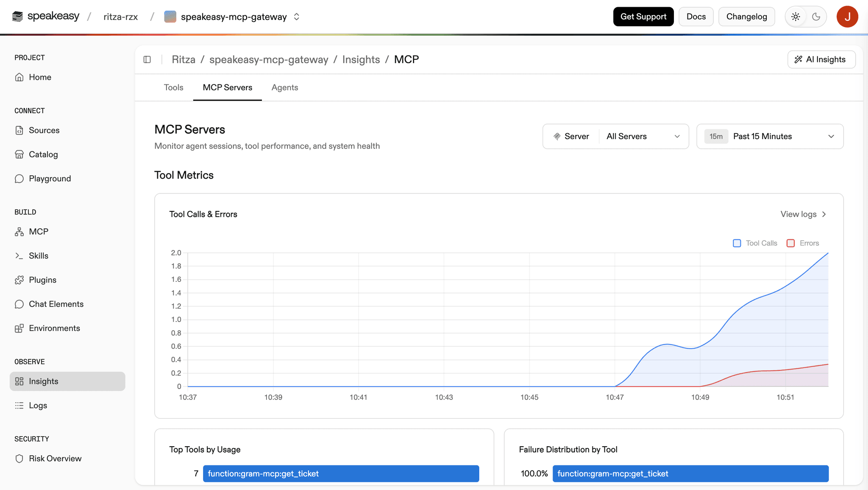The image size is (868, 490).
Task: Switch to dark theme moon icon
Action: tap(816, 17)
